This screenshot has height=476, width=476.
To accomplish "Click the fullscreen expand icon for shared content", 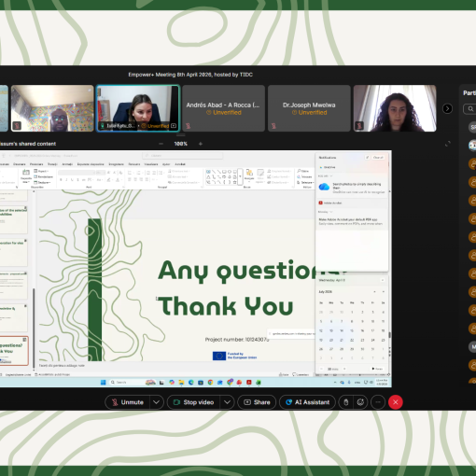I will click(x=448, y=144).
